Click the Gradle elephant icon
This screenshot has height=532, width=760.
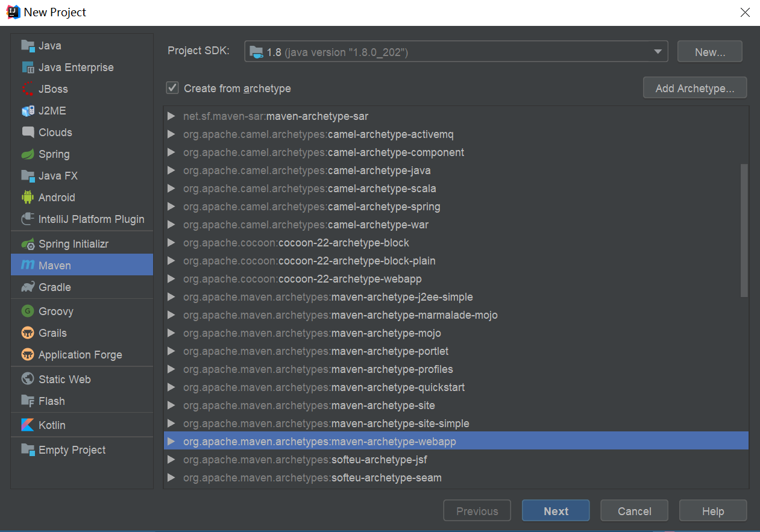tap(28, 287)
